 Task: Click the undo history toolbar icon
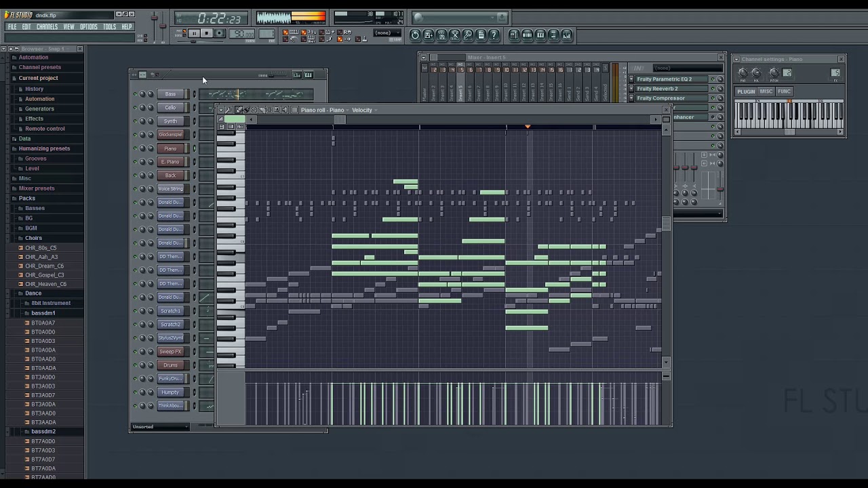(x=415, y=35)
